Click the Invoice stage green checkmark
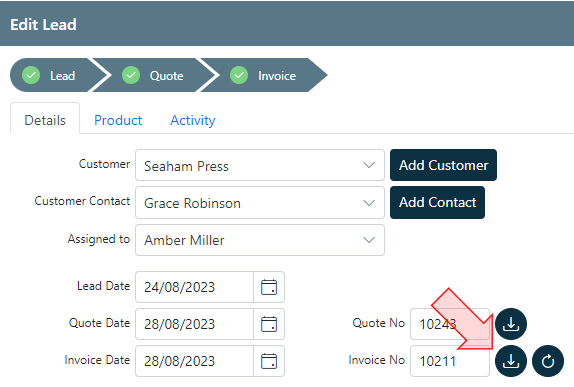 [x=239, y=75]
